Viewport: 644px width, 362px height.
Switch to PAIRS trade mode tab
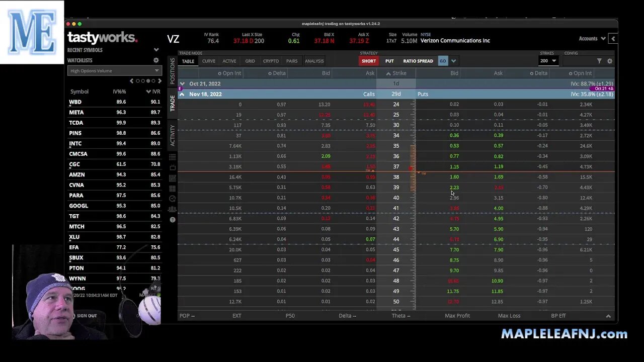tap(292, 61)
